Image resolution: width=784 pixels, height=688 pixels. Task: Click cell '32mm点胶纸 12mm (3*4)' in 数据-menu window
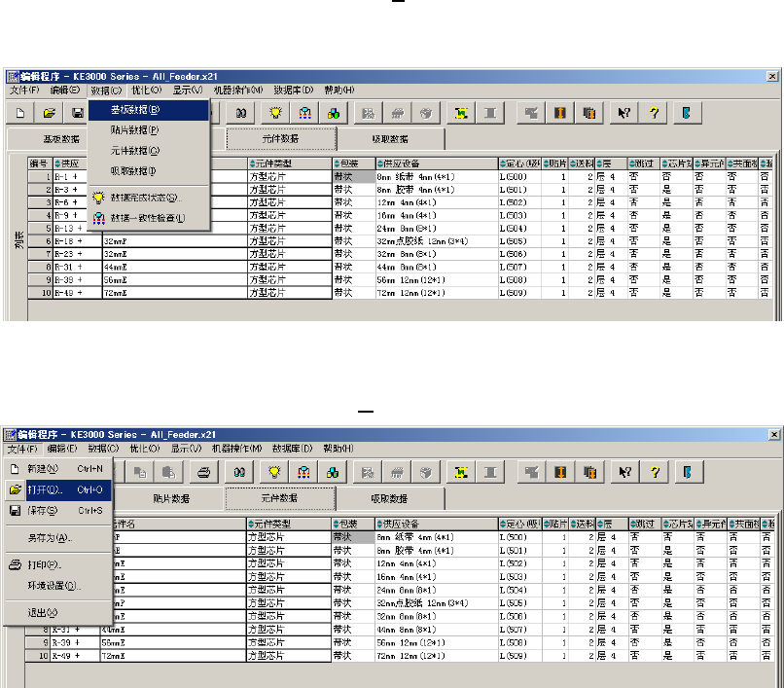tap(437, 241)
